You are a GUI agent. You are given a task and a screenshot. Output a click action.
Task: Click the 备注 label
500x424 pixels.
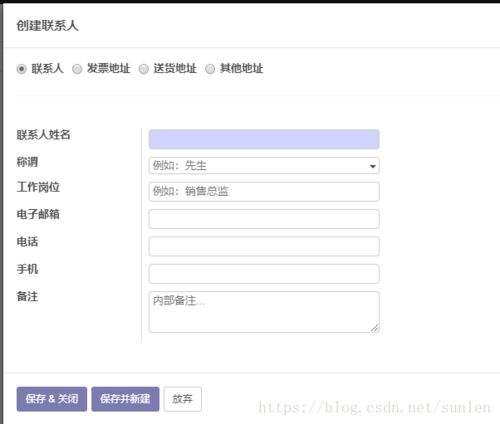click(x=27, y=296)
